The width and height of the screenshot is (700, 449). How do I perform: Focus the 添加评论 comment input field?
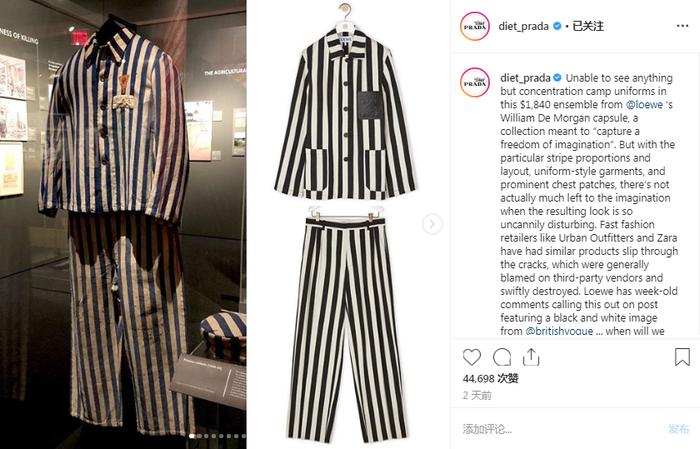pos(562,429)
